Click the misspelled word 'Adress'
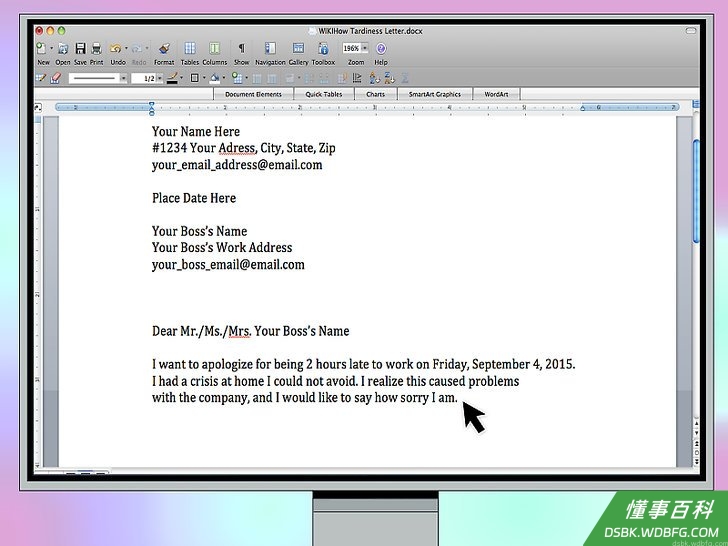728x546 pixels. (x=237, y=148)
